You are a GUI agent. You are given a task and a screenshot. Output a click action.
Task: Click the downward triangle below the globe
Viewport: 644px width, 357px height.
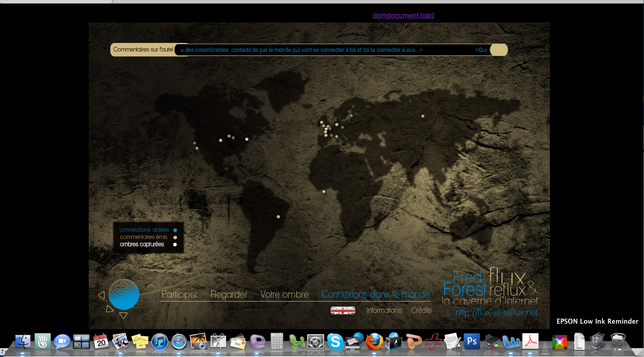coord(123,316)
